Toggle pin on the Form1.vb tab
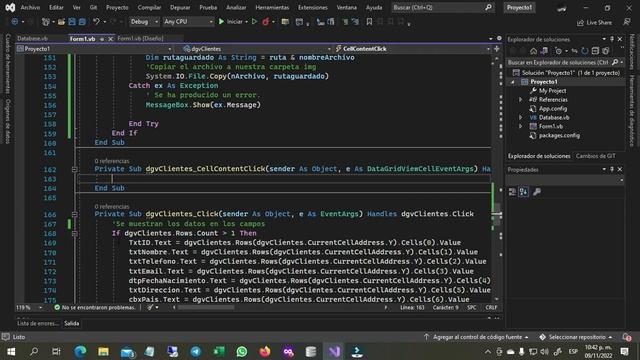This screenshot has height=360, width=640. tap(102, 39)
